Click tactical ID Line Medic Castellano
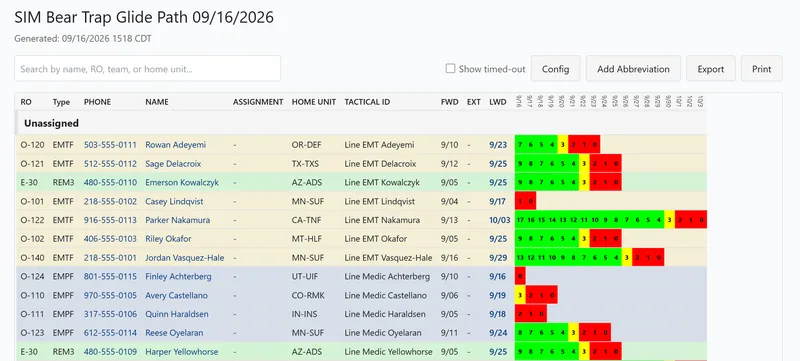Viewport: 800px width, 361px height. (x=387, y=295)
